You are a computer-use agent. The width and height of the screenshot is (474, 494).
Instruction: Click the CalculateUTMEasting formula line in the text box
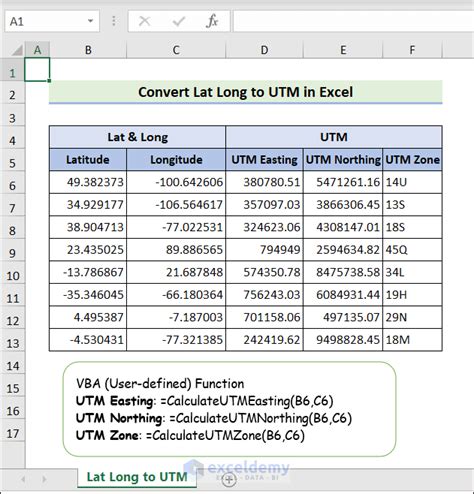(205, 401)
